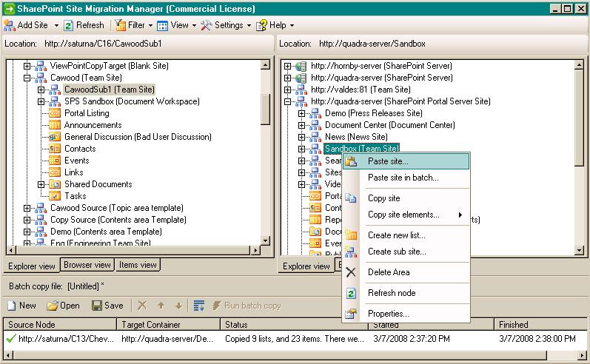Click the Filter funnel icon
The image size is (590, 364).
[120, 25]
